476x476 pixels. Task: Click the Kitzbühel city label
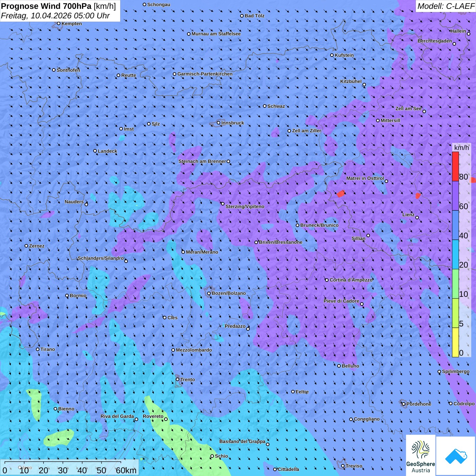pos(351,81)
